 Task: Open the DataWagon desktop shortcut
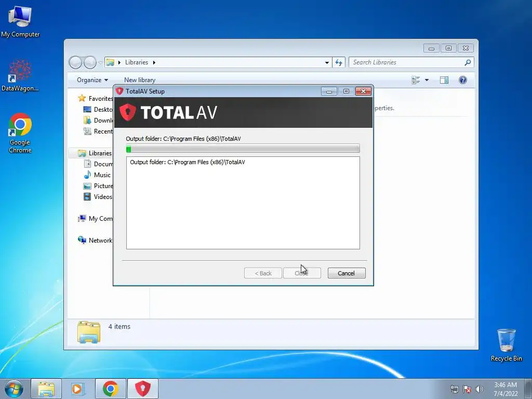point(20,75)
